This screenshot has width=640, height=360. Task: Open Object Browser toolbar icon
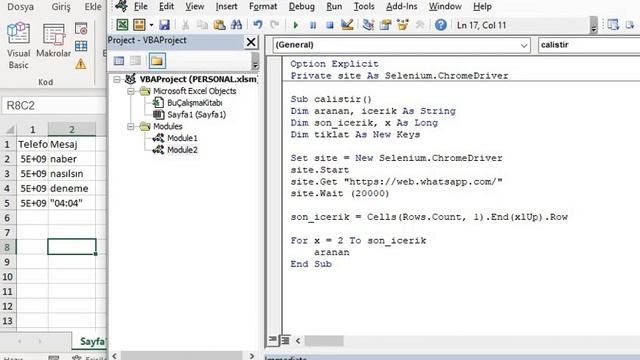coord(402,25)
